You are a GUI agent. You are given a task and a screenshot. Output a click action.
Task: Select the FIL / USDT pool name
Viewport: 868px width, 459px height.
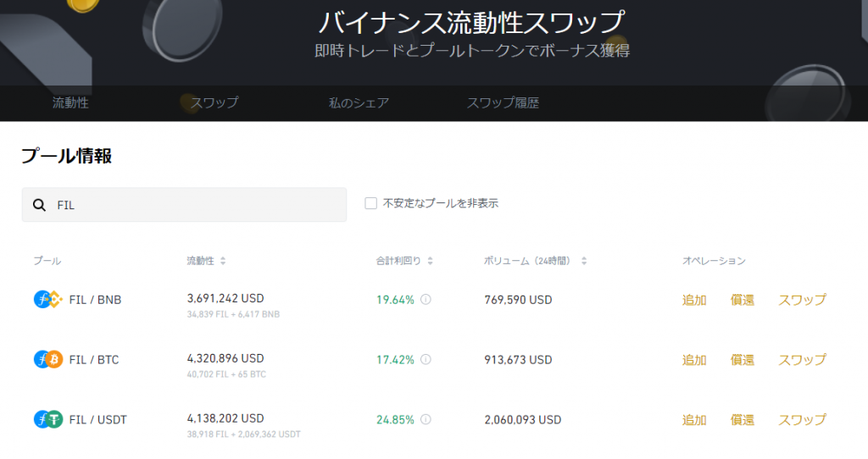coord(98,420)
